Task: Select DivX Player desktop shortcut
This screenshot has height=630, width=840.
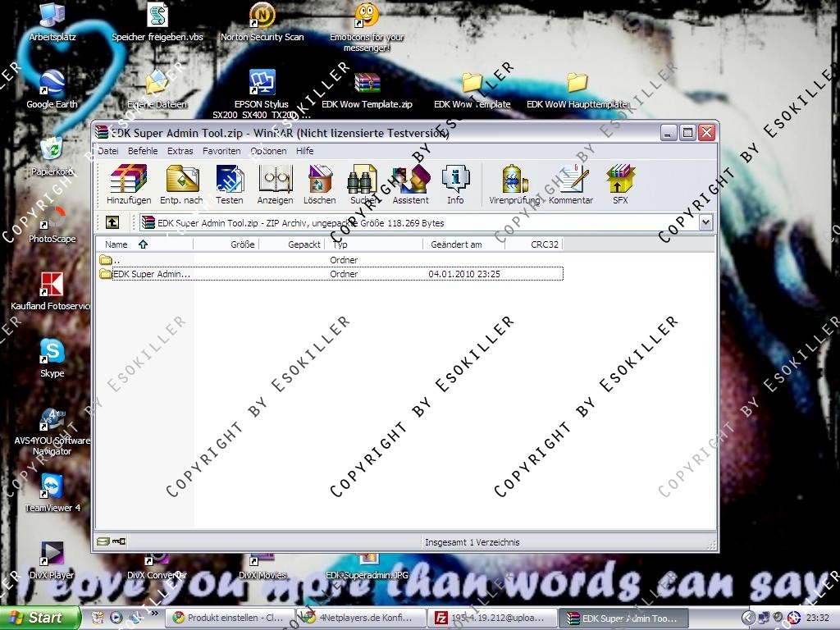Action: pyautogui.click(x=52, y=561)
